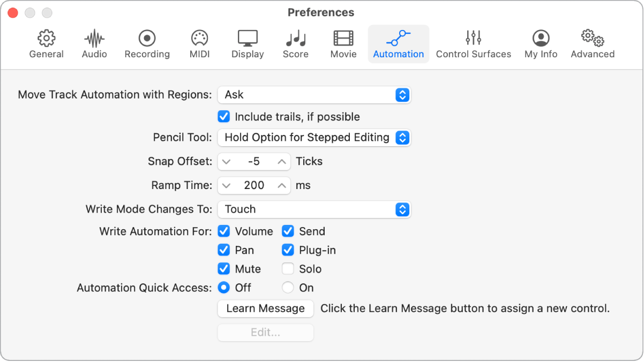Select the Audio waveform icon
Screen dimensions: 644x362
coord(94,39)
